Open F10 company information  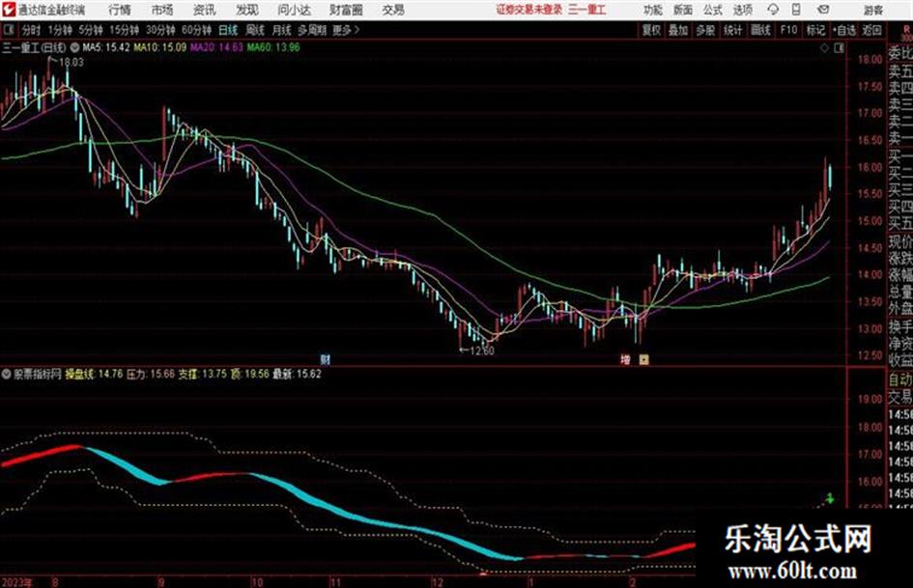click(789, 30)
